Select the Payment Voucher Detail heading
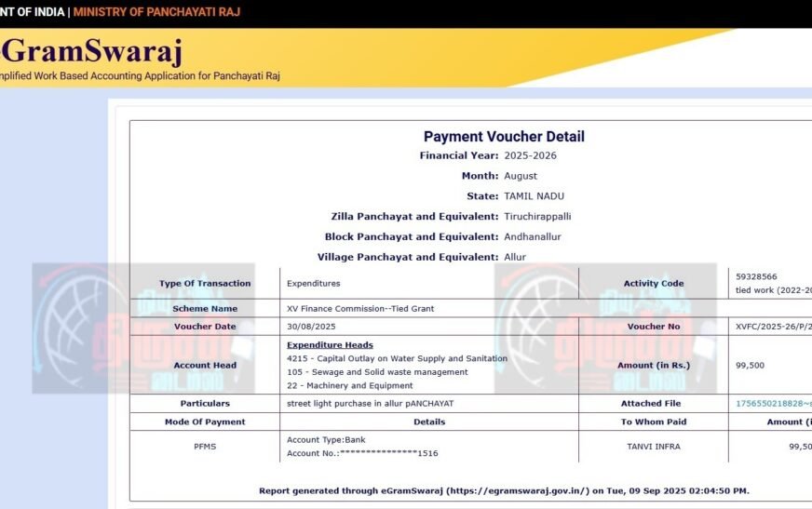812x509 pixels. [x=504, y=137]
